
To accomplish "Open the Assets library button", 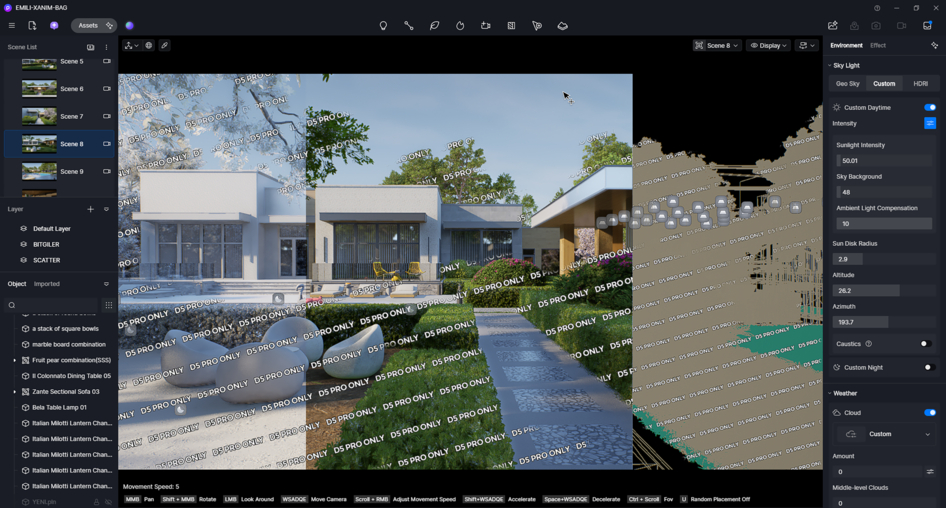I will (94, 25).
